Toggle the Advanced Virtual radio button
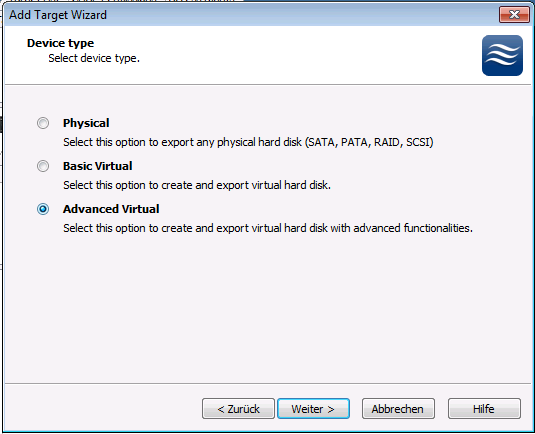Viewport: 535px width, 434px height. (43, 209)
